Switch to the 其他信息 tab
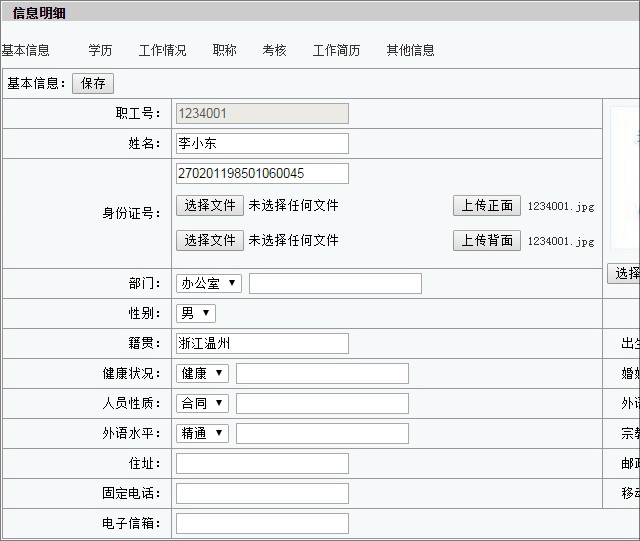640x541 pixels. coord(411,50)
